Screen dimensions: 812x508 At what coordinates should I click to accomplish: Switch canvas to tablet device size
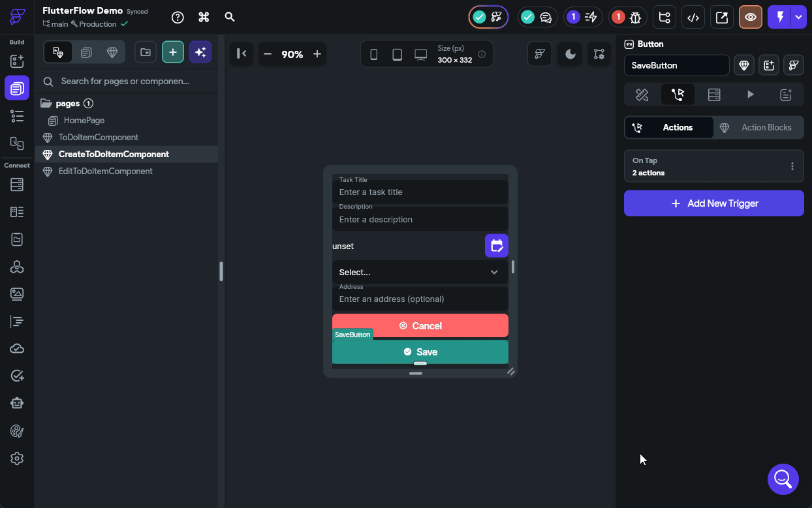point(397,54)
